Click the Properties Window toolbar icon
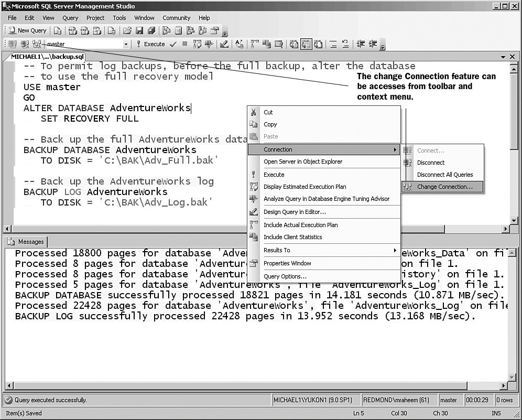The width and height of the screenshot is (522, 420). [215, 30]
